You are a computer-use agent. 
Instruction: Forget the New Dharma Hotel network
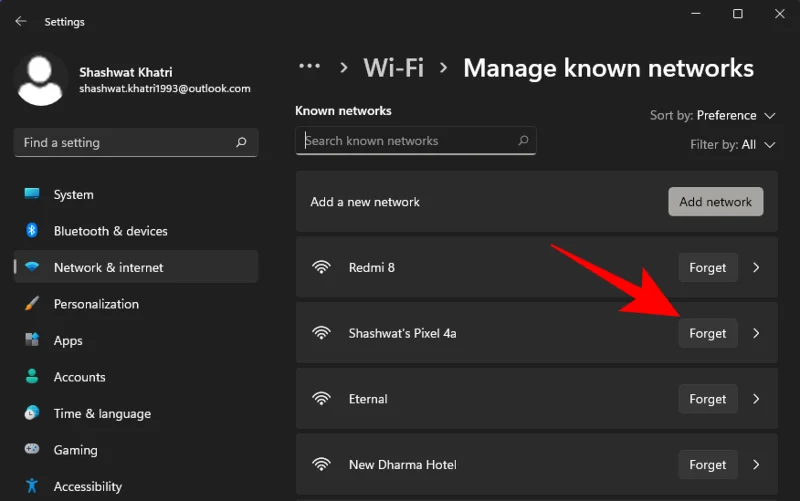coord(708,465)
